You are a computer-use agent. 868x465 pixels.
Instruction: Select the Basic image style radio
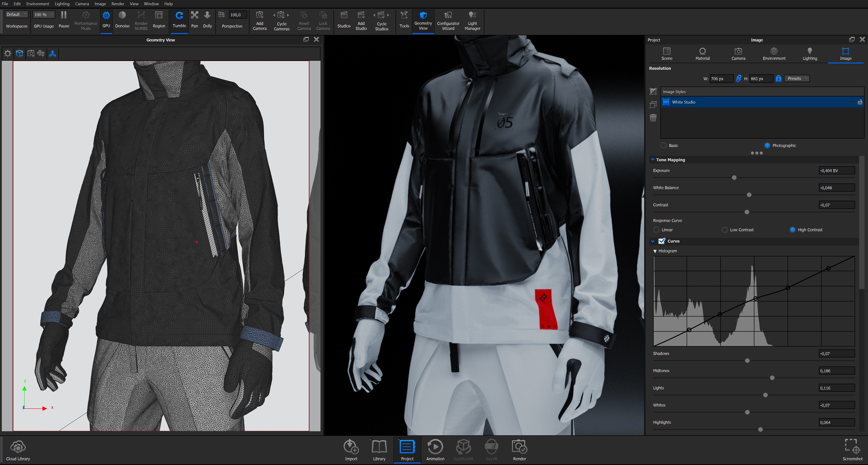(x=663, y=146)
